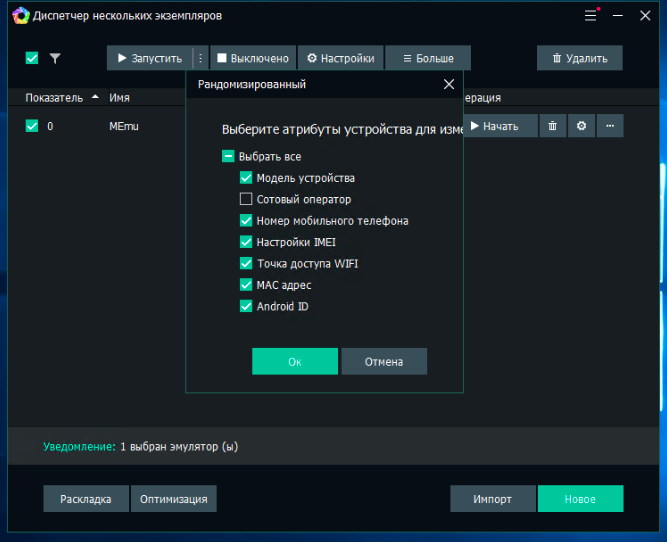Click the Показатель column header text

click(54, 98)
